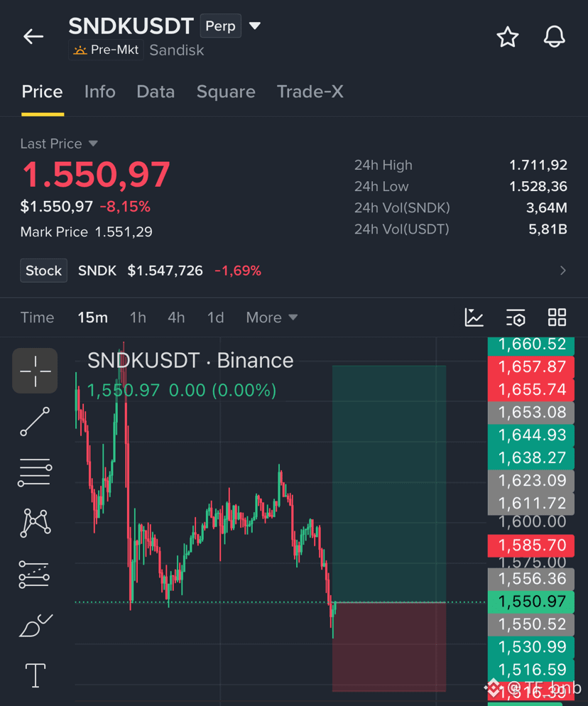Click the green 1,638.27 price label
588x706 pixels.
[531, 458]
